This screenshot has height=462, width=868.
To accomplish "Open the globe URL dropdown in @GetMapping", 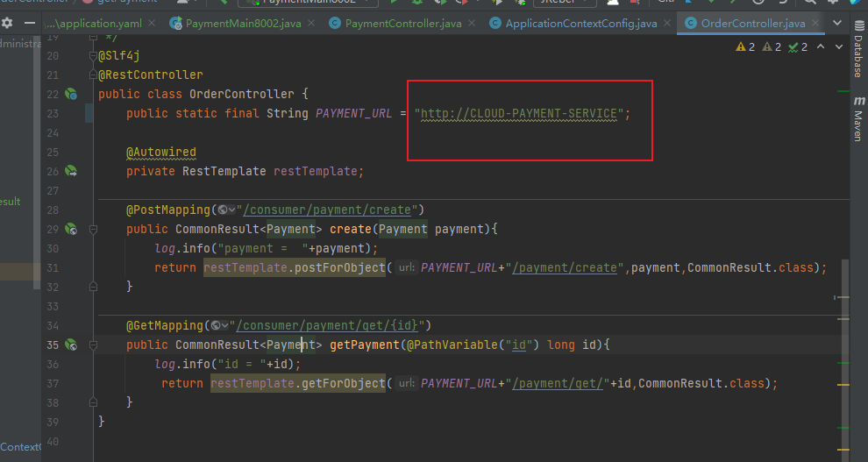I will click(220, 325).
